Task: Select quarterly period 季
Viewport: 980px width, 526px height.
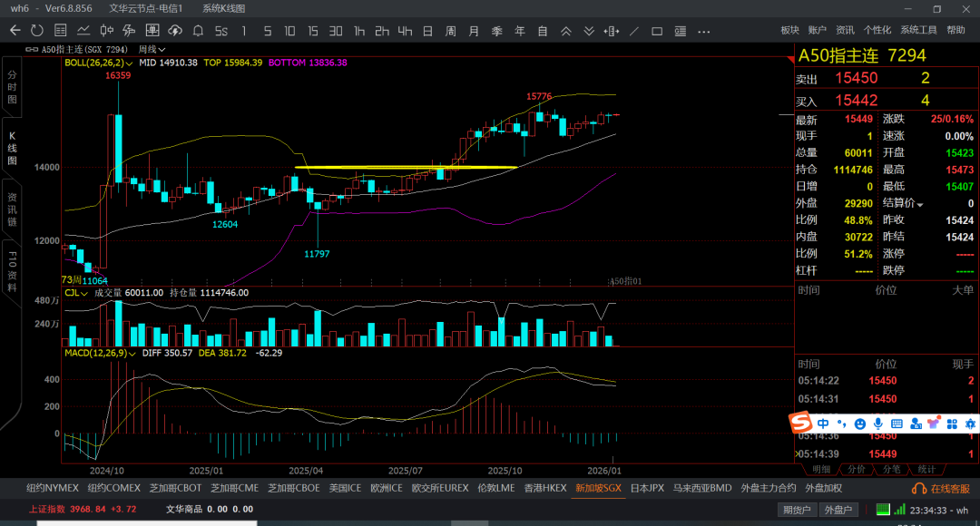Action: (497, 31)
